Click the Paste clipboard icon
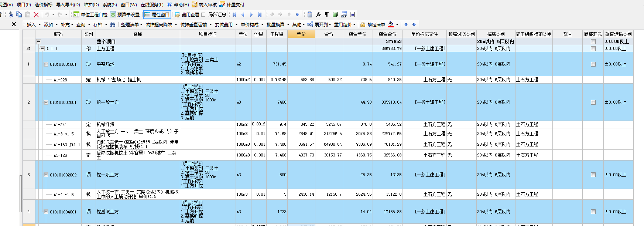Screen dimensions: 644x226 click(x=28, y=14)
